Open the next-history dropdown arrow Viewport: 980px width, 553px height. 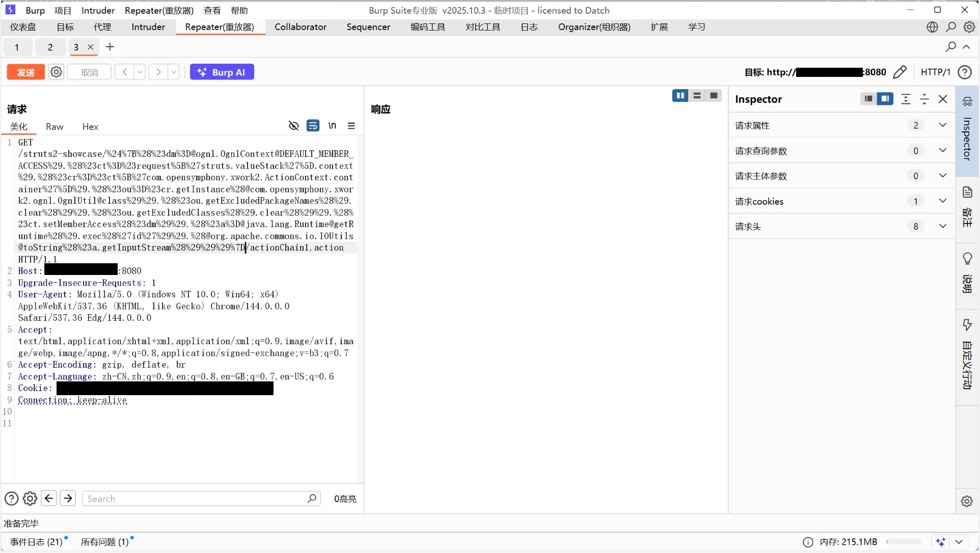174,72
